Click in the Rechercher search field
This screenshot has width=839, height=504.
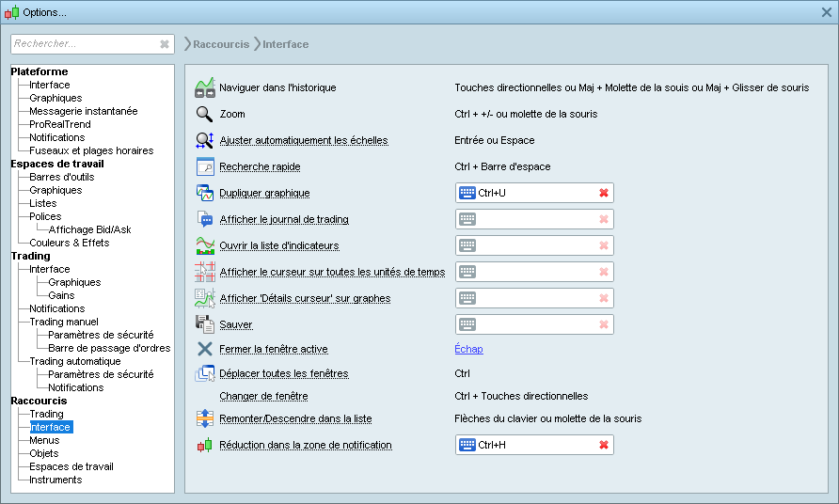(83, 44)
